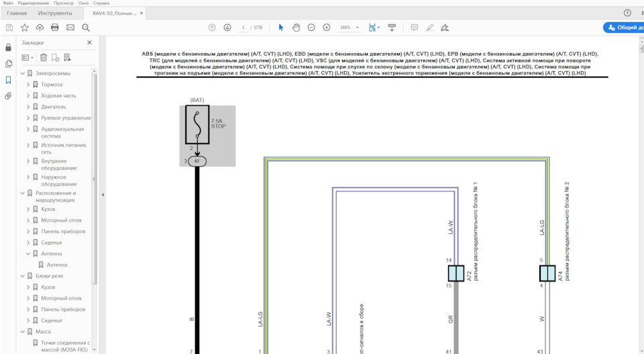Collapse the Электросхемы bookmark group

coord(23,73)
